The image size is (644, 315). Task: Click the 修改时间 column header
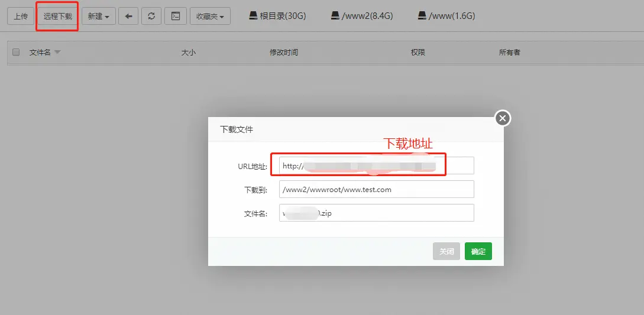284,52
